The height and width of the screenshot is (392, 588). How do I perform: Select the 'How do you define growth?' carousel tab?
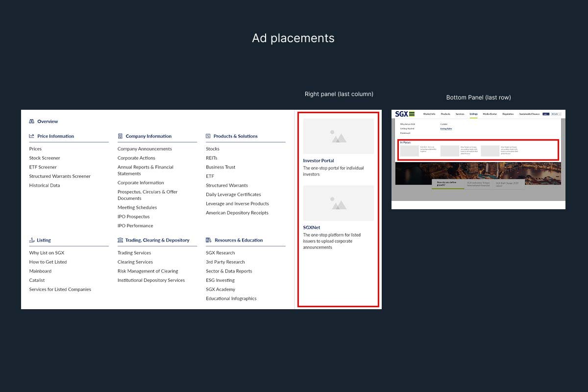tap(447, 184)
